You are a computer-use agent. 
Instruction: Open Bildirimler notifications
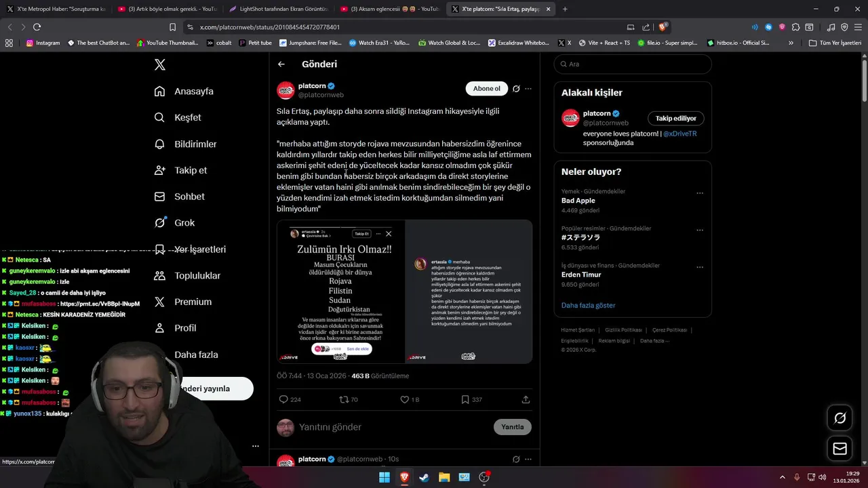click(185, 144)
